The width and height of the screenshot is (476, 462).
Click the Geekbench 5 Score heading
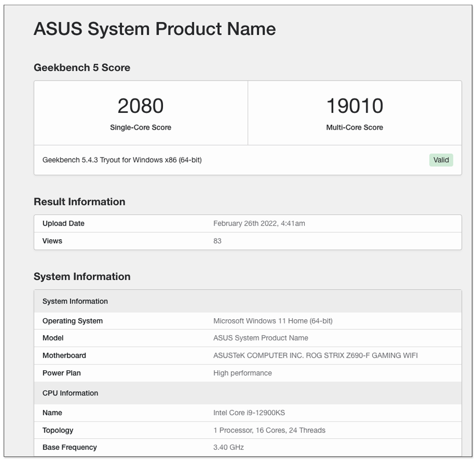tap(82, 67)
